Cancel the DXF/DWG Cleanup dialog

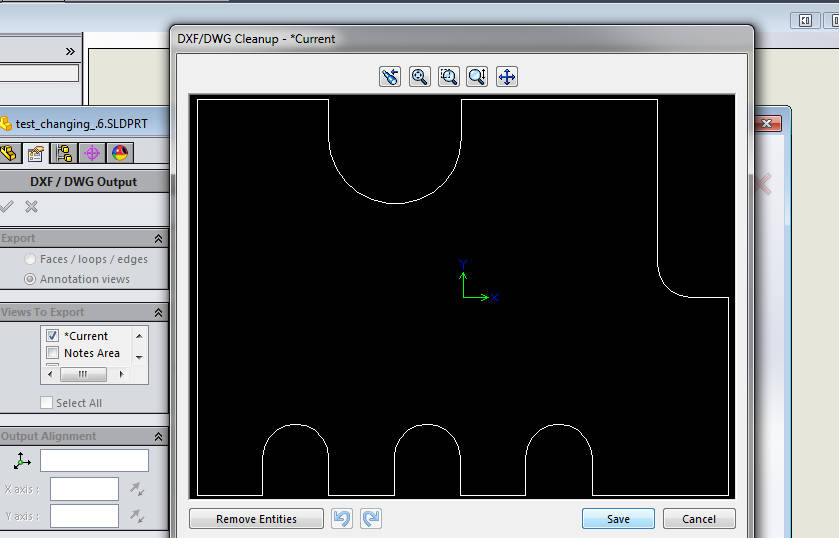point(699,519)
